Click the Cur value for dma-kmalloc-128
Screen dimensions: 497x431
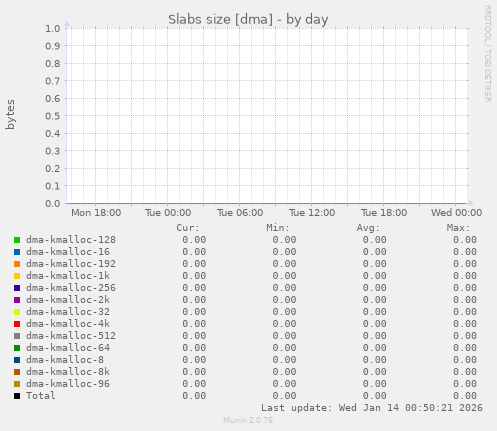(194, 240)
